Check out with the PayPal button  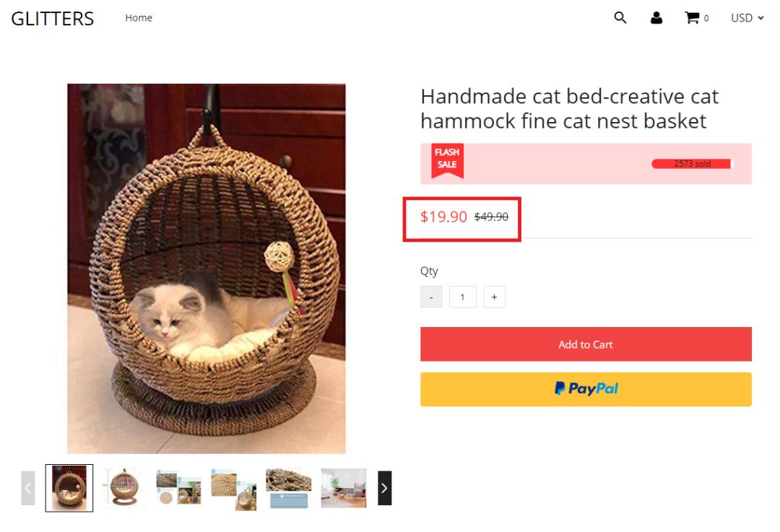(x=586, y=389)
